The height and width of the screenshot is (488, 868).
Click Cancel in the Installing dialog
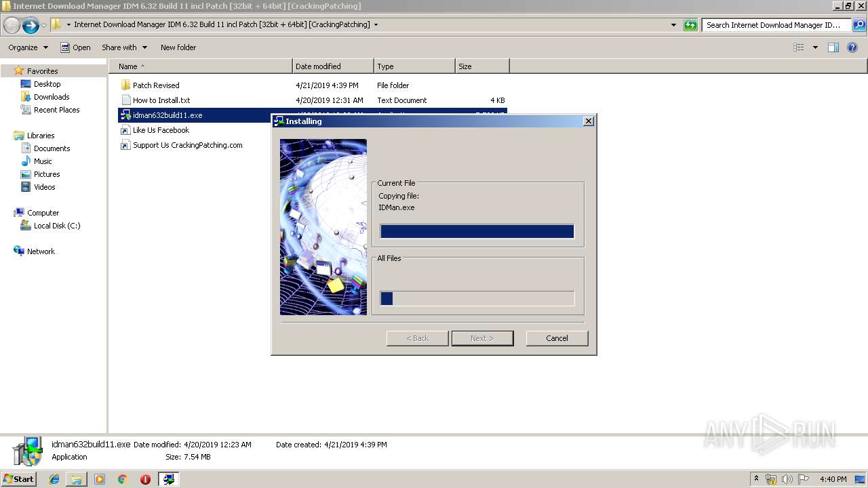(557, 338)
